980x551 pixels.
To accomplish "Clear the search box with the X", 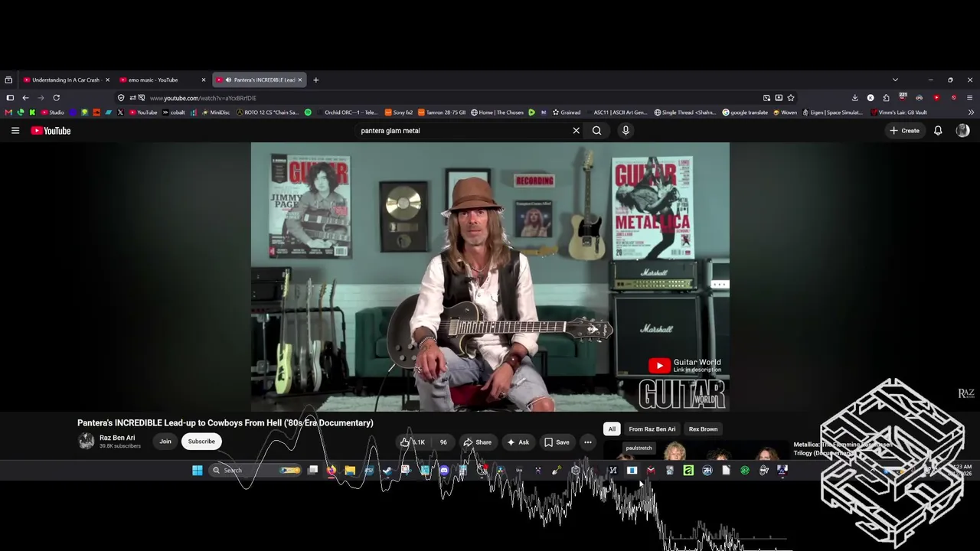I will 577,131.
